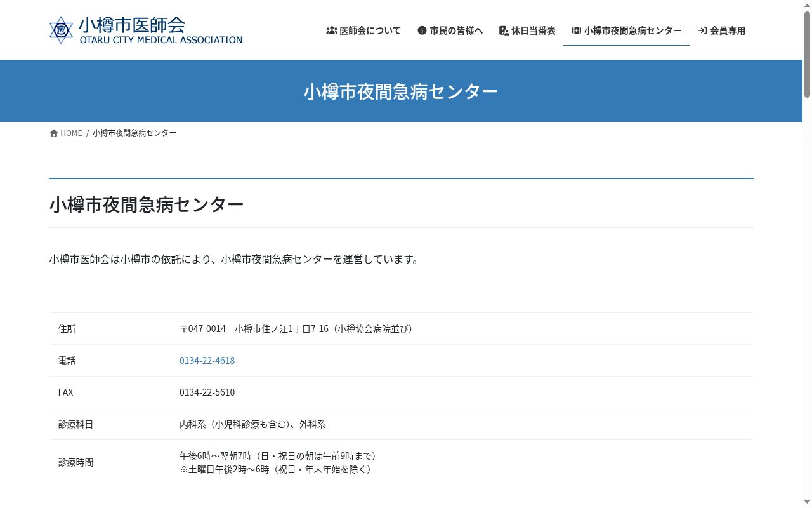Click the home icon in the breadcrumb
Image resolution: width=812 pixels, height=508 pixels.
tap(54, 133)
